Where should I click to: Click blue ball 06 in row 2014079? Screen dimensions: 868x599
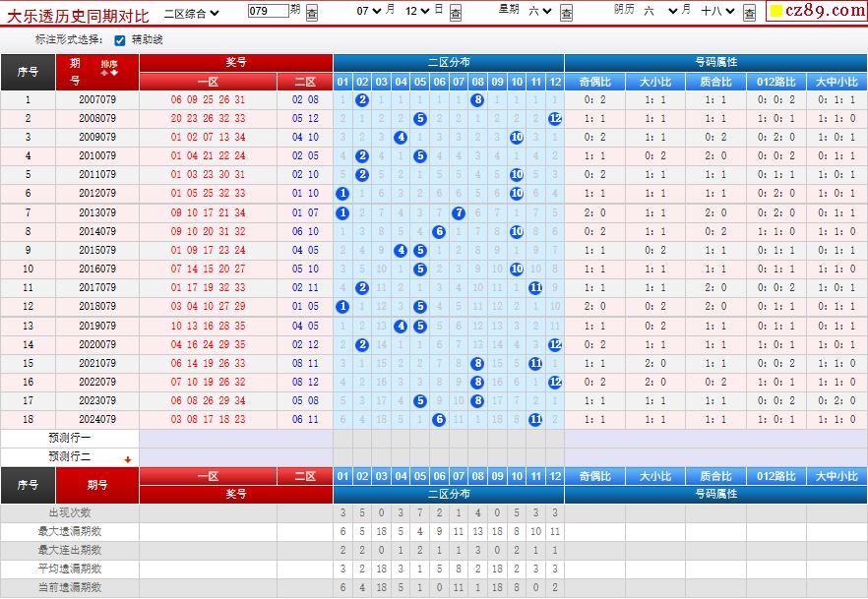(439, 232)
